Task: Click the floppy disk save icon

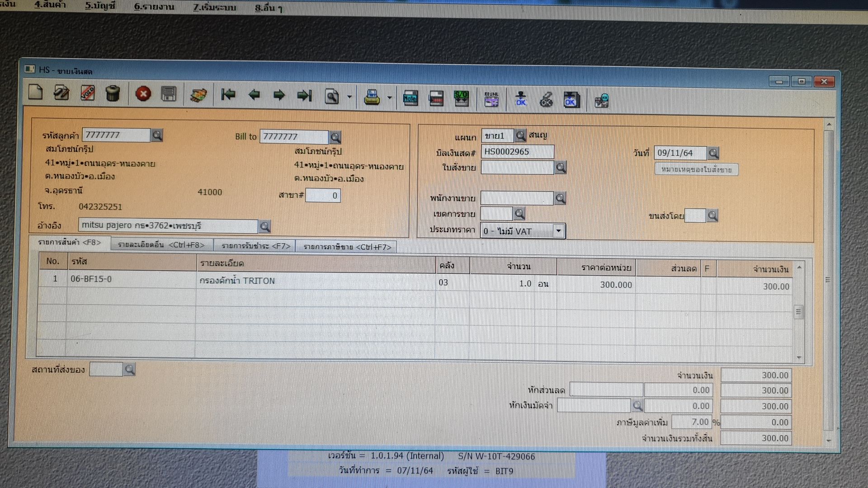Action: [169, 94]
